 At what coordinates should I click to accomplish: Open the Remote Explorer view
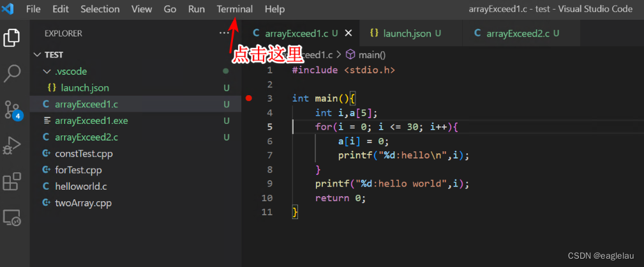tap(12, 218)
